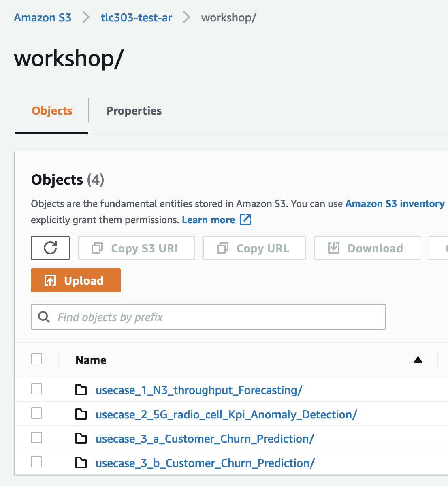Click the Copy URL button
Viewport: 448px width, 486px height.
coord(255,248)
